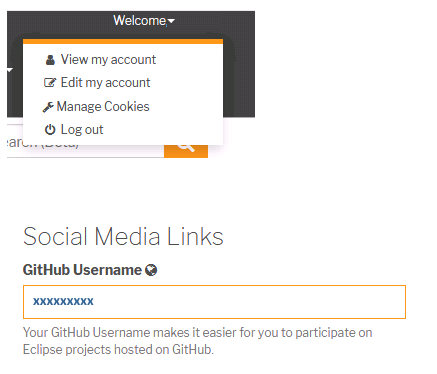Click the power icon beside Log out

pos(50,129)
